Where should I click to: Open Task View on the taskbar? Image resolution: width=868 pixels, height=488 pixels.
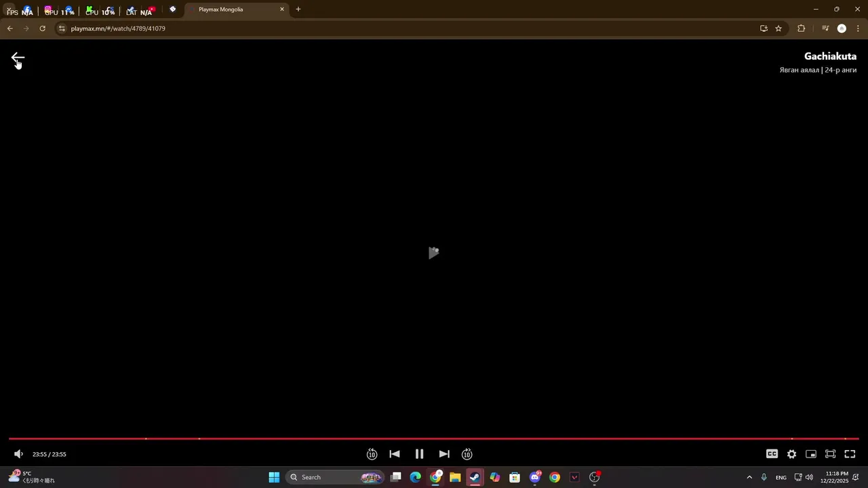point(396,477)
